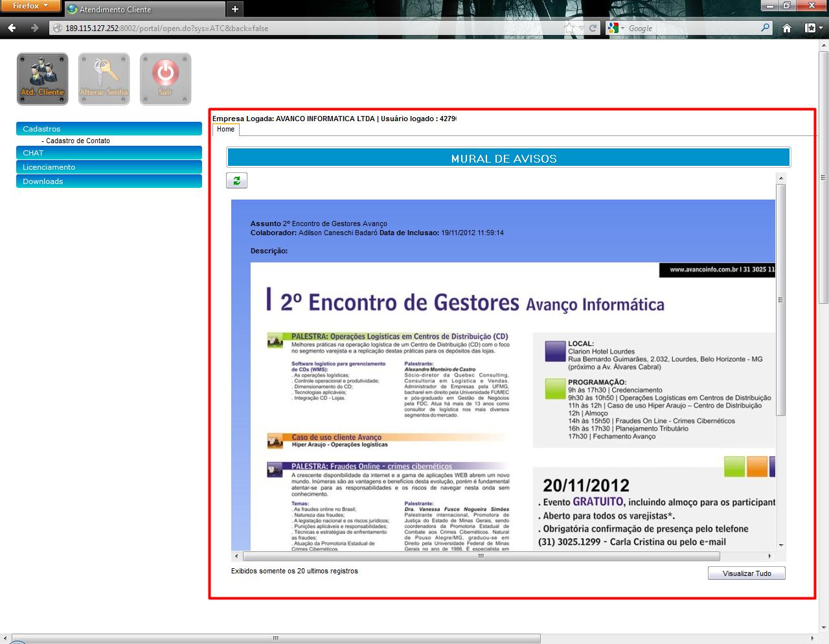
Task: Click the 'Colaborador: Adilson Caneschi Badaró' text
Action: (x=314, y=233)
